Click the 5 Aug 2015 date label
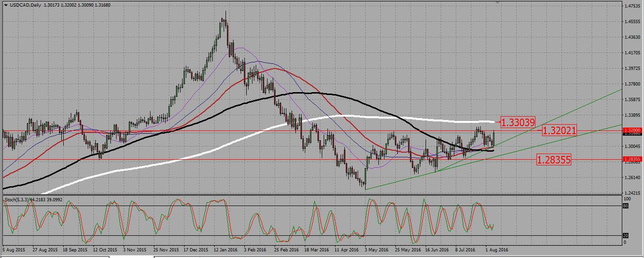 [14, 249]
